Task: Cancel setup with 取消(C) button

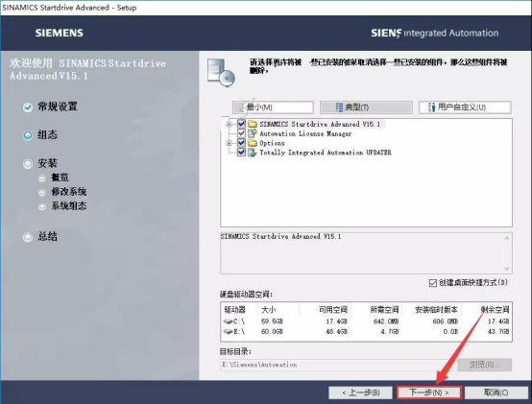Action: [x=496, y=392]
